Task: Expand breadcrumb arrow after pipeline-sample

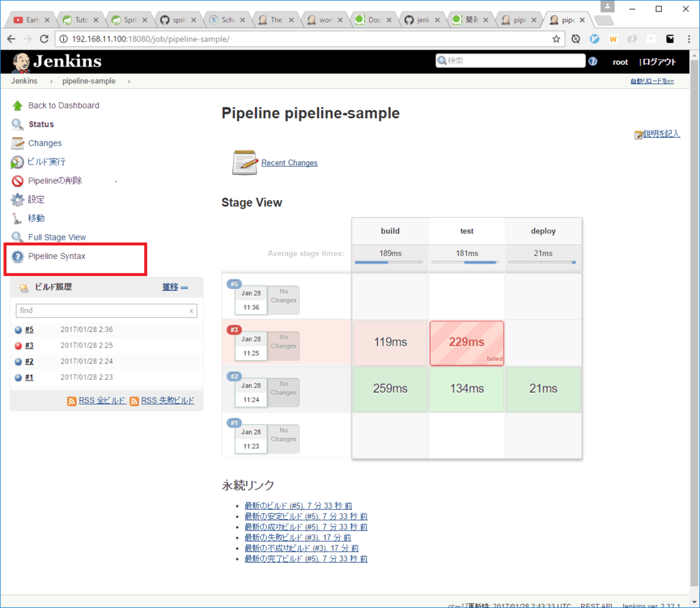Action: [129, 81]
